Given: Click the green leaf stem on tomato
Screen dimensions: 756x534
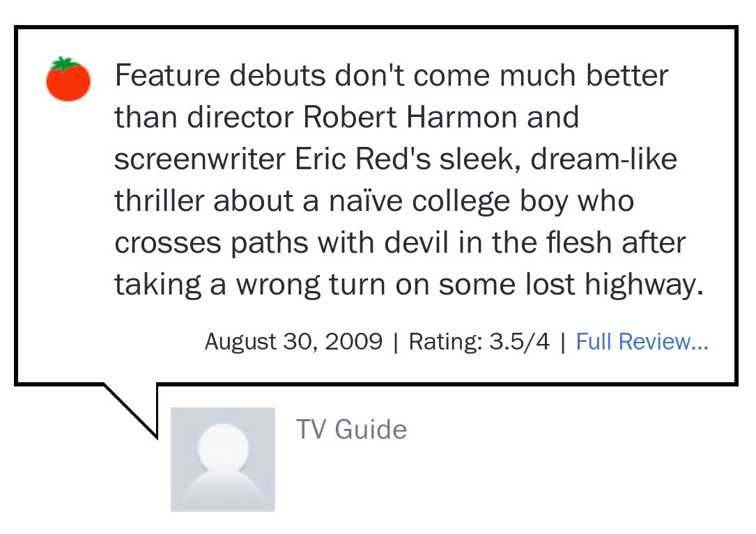Looking at the screenshot, I should (x=64, y=63).
